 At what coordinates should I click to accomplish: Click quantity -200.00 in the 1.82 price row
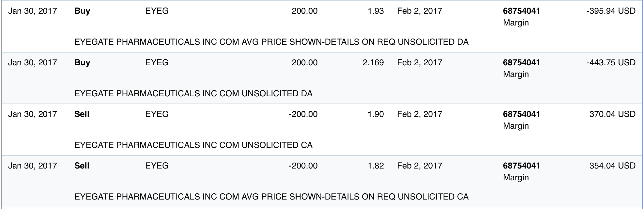[303, 166]
